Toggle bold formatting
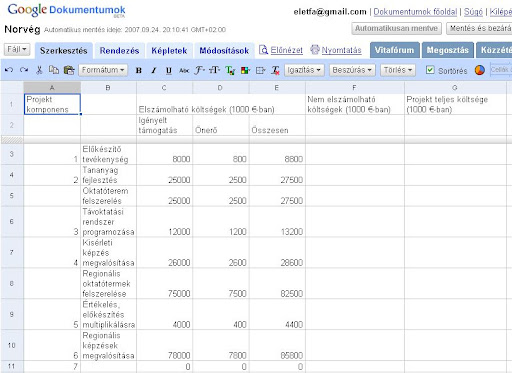Image resolution: width=512 pixels, height=373 pixels. [139, 70]
